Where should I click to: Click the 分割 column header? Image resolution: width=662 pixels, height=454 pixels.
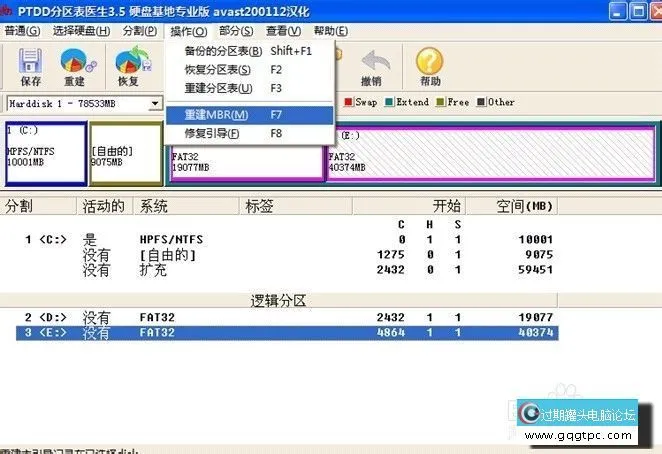tap(38, 206)
